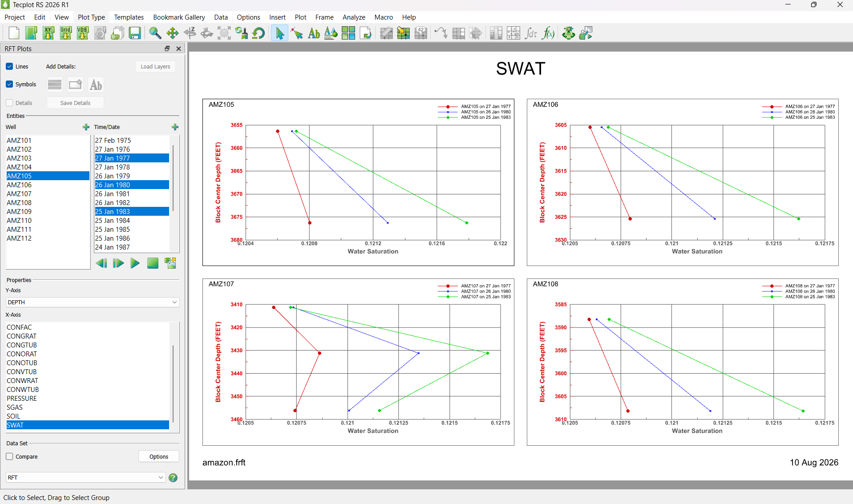Click the add frame details icon

click(75, 85)
